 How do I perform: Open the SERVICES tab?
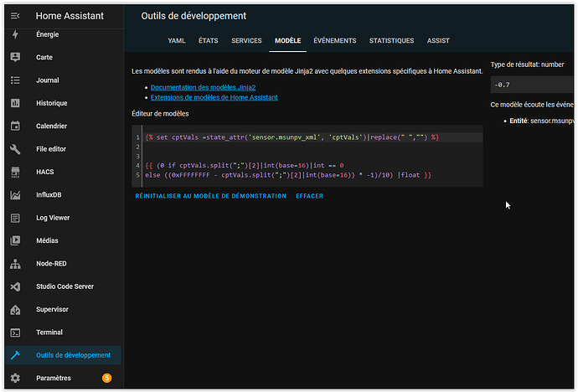pyautogui.click(x=246, y=40)
